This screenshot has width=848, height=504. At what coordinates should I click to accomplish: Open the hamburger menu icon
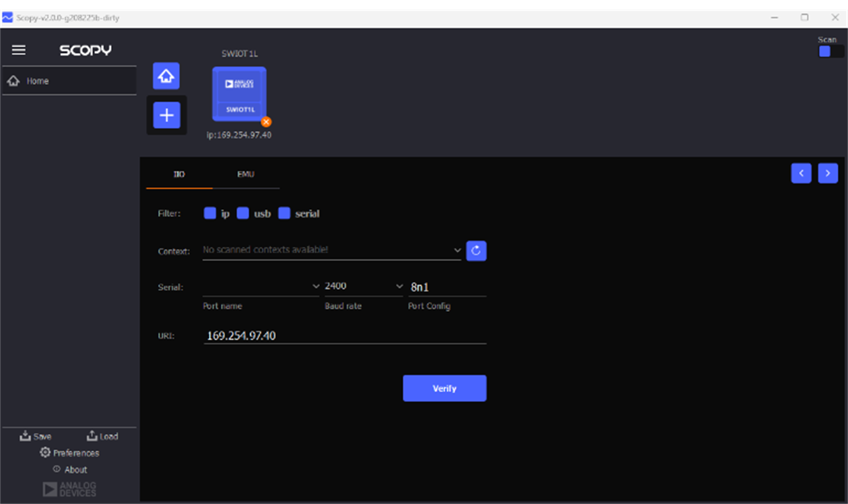click(19, 50)
